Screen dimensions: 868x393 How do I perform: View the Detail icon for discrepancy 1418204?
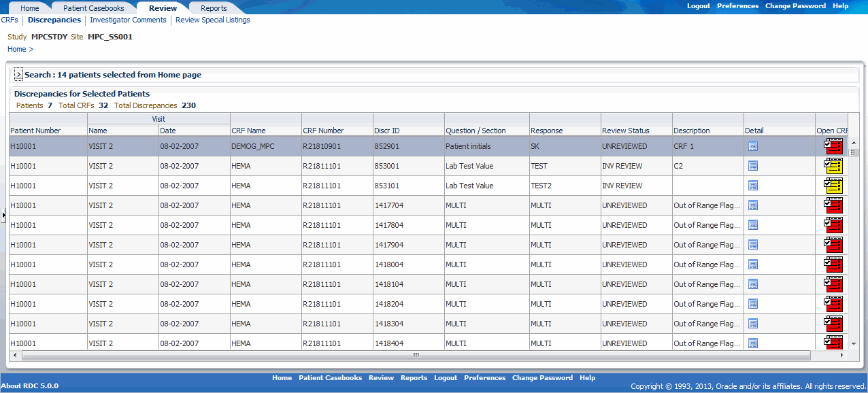(752, 303)
